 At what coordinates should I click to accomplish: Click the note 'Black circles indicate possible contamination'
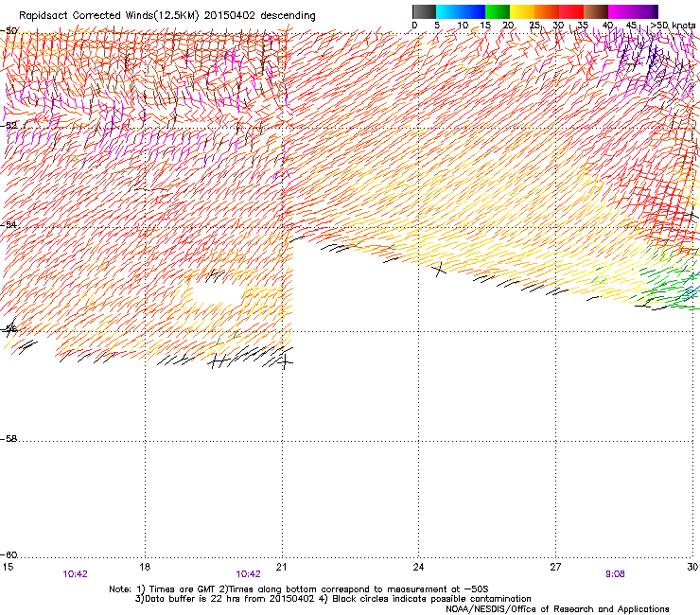(x=431, y=599)
